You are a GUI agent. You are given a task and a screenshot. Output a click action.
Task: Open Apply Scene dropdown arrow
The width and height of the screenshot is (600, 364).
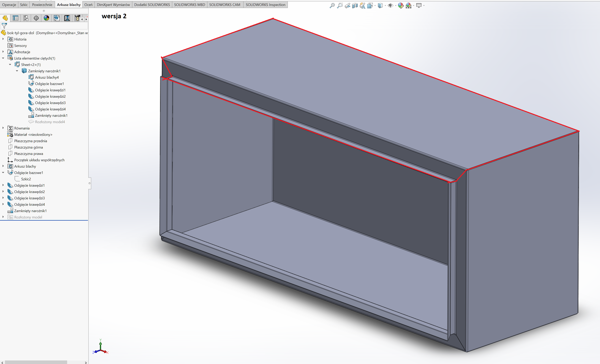pos(414,5)
